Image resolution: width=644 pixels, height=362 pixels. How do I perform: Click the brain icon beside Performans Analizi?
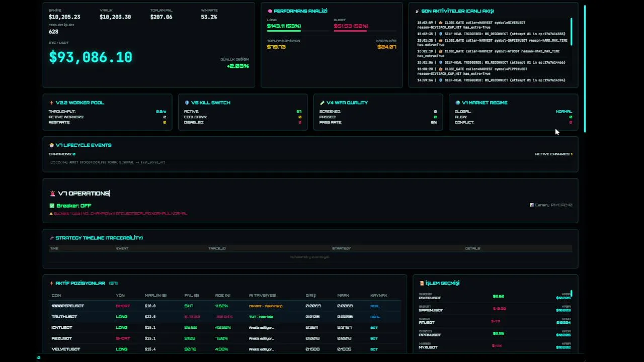coord(270,11)
